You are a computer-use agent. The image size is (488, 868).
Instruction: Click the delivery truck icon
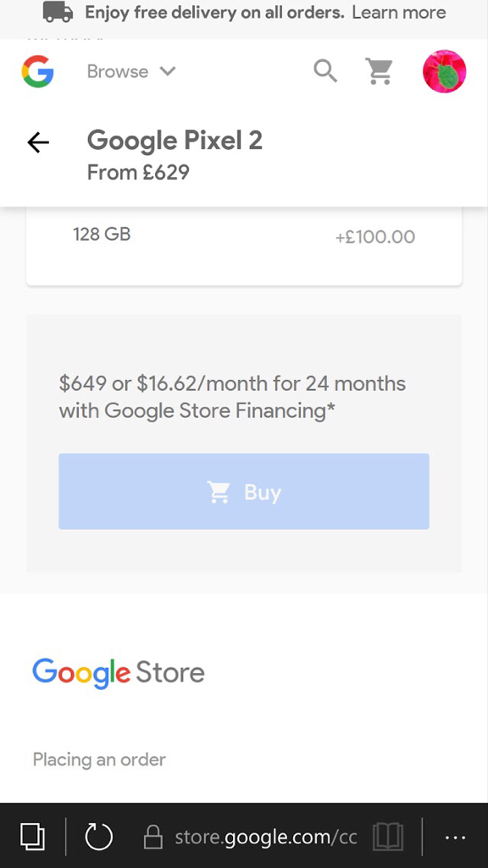[58, 12]
